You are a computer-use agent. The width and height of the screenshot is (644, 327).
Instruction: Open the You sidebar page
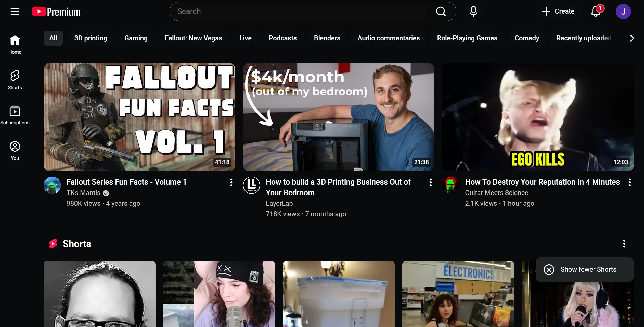point(15,151)
